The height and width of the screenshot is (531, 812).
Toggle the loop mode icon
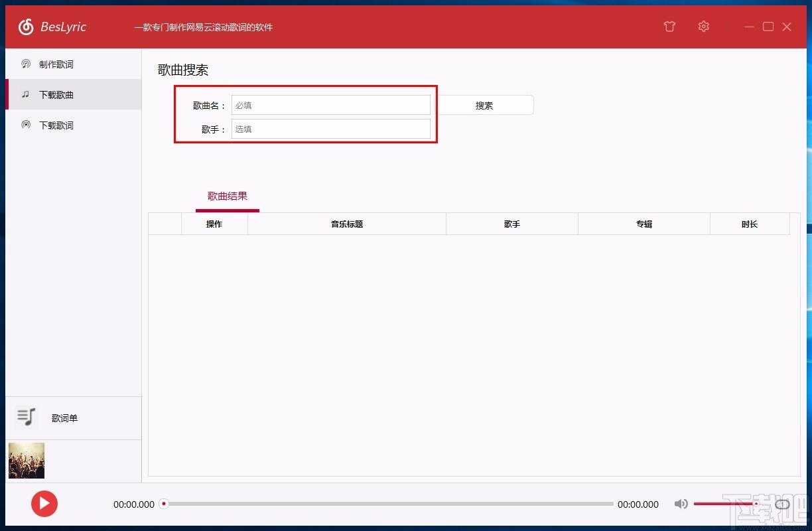coord(782,504)
